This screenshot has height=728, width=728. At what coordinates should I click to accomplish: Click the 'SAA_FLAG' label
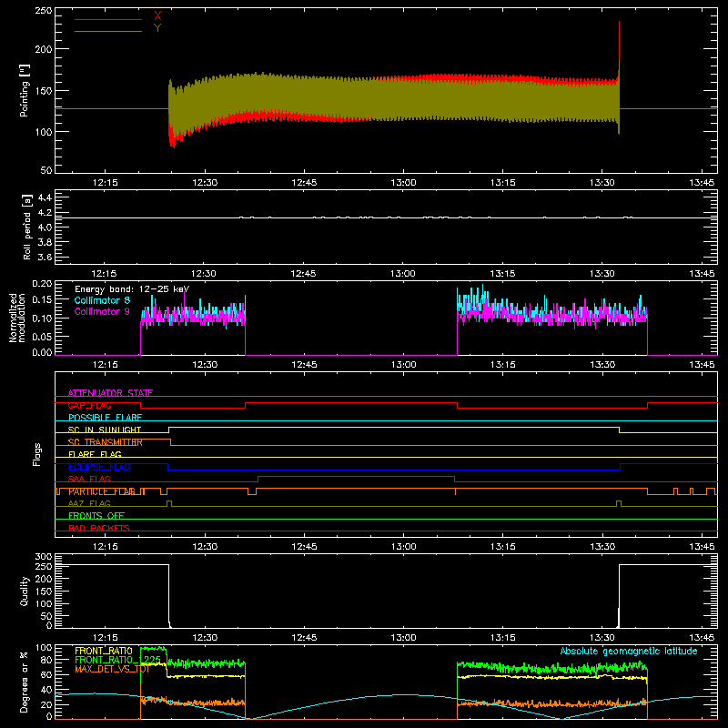89,479
